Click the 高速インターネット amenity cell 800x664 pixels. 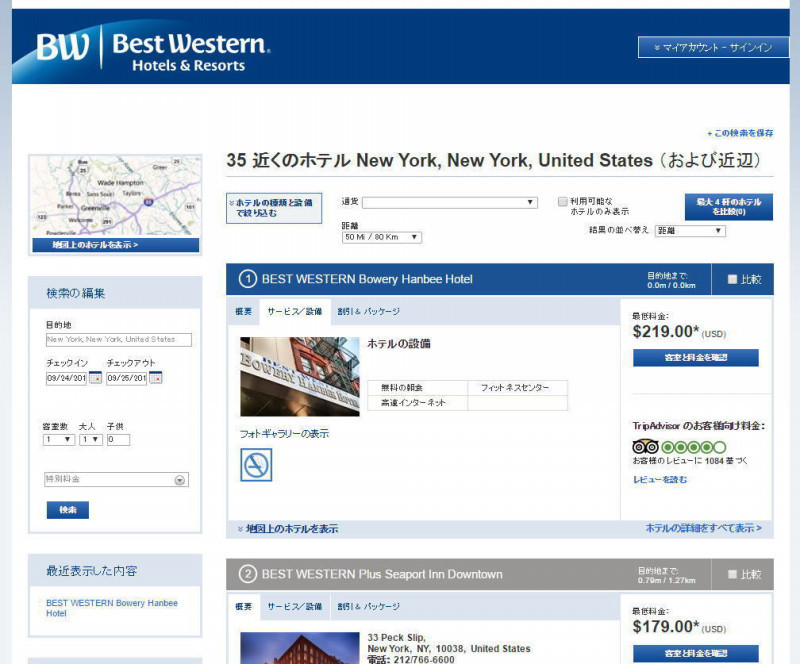tap(417, 403)
